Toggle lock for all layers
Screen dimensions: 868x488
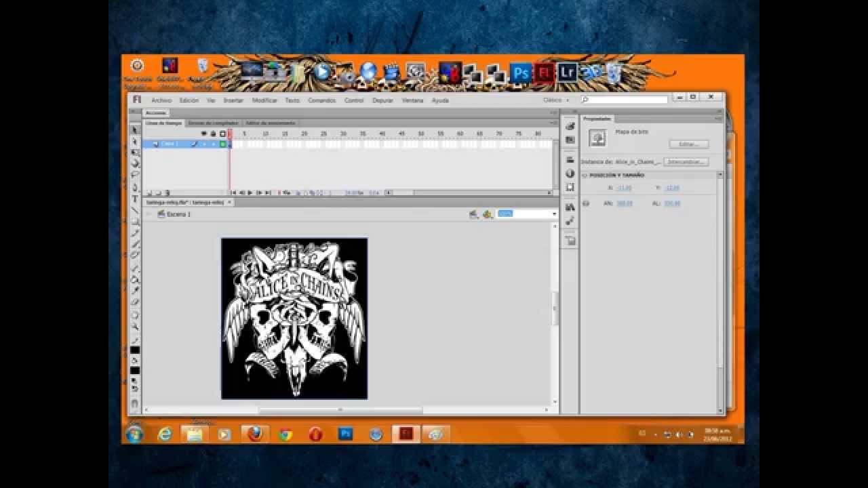point(213,134)
